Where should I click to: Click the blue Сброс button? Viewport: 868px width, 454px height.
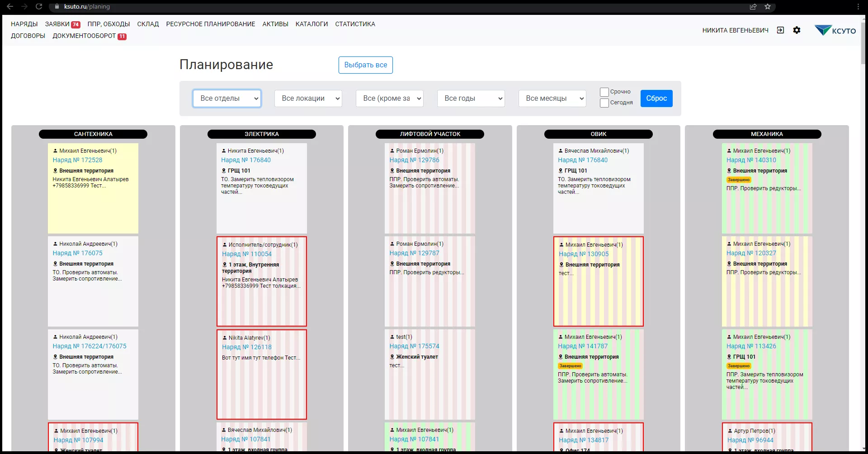coord(656,98)
